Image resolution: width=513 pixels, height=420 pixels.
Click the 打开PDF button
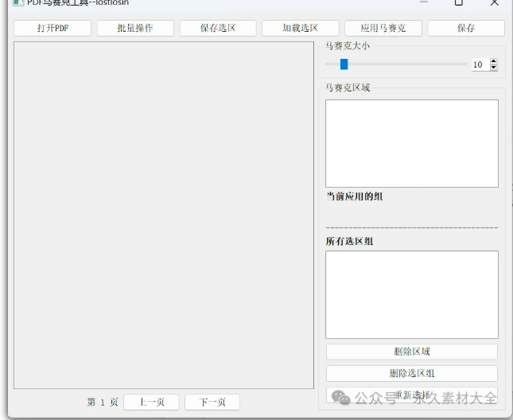[x=52, y=28]
